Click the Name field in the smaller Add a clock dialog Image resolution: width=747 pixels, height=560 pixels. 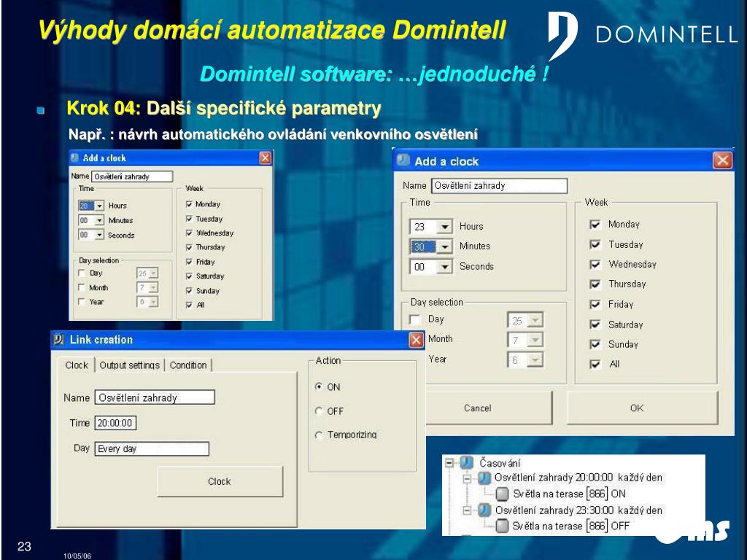coord(132,176)
